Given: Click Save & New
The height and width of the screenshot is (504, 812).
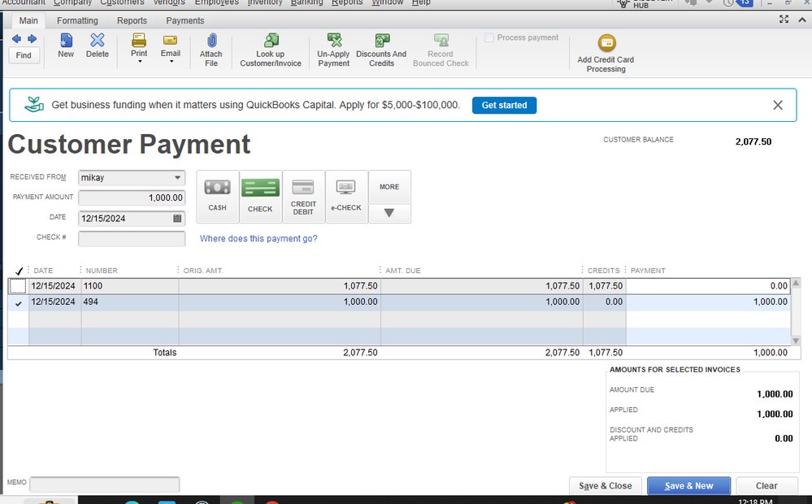Looking at the screenshot, I should (x=688, y=486).
